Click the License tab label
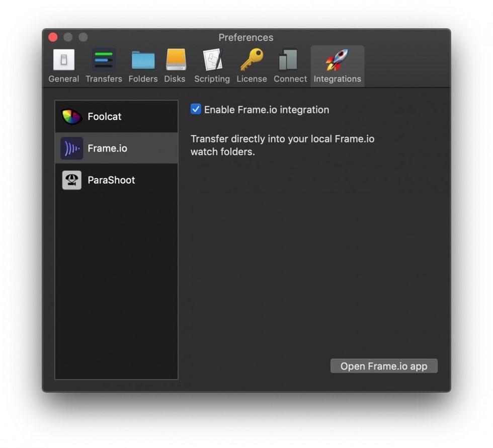Viewport: 493px width, 448px height. coord(252,79)
